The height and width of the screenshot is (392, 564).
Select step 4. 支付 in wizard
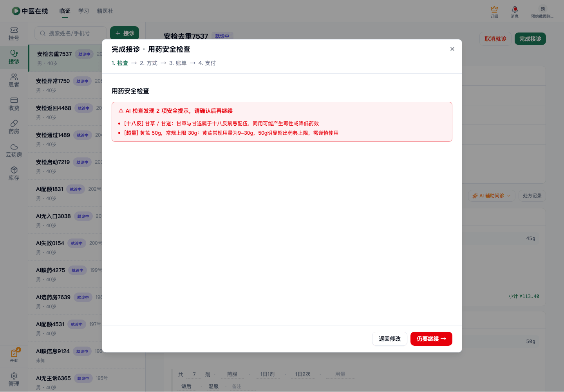(207, 63)
